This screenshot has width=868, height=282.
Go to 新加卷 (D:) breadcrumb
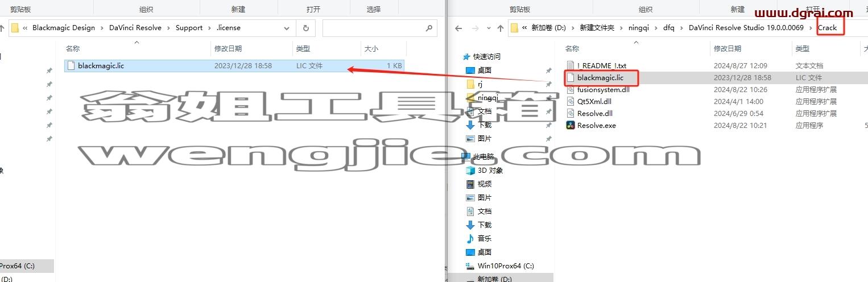point(548,28)
